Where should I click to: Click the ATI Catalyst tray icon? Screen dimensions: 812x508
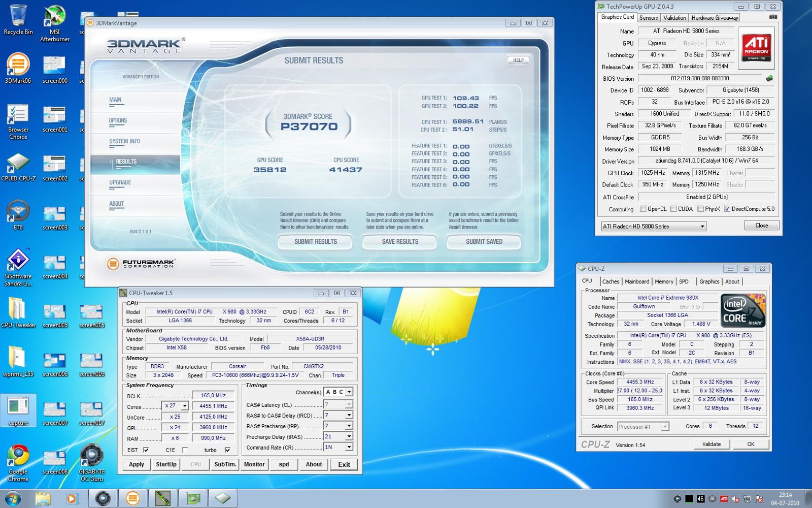(x=724, y=499)
